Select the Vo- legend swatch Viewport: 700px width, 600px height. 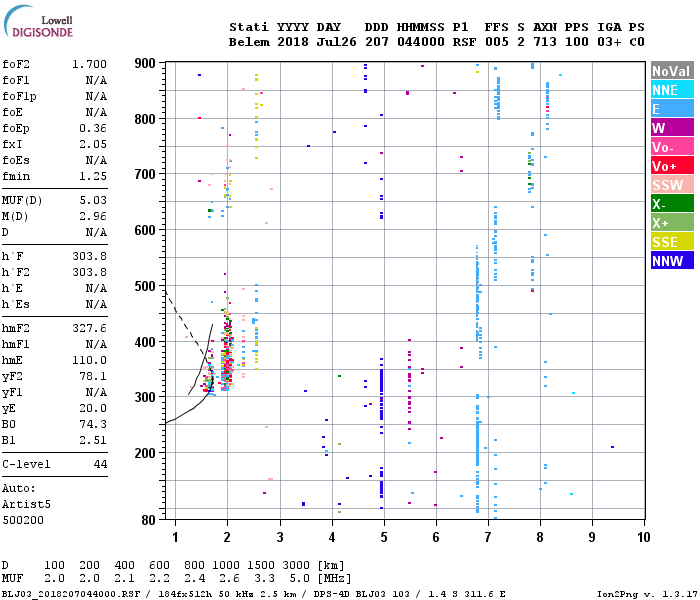672,147
